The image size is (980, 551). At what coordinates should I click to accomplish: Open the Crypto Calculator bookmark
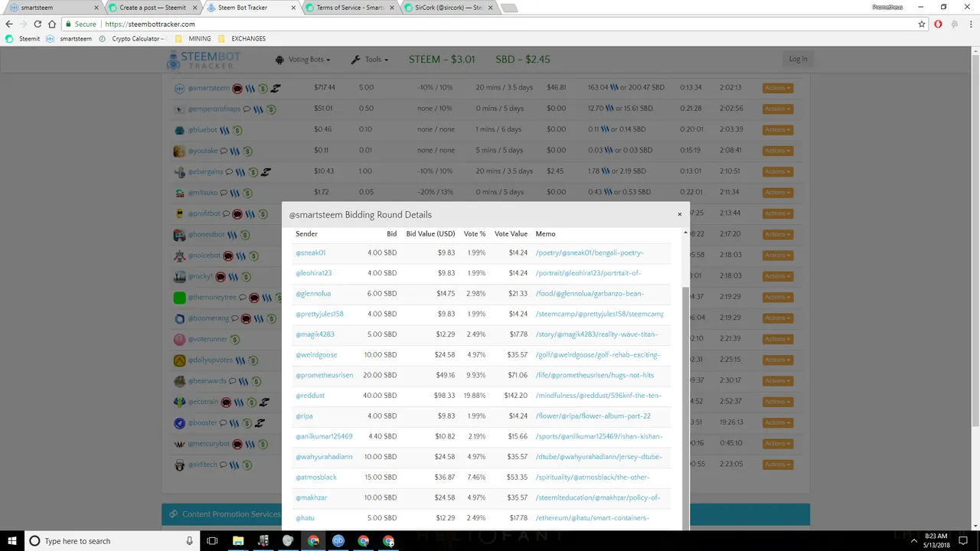131,38
